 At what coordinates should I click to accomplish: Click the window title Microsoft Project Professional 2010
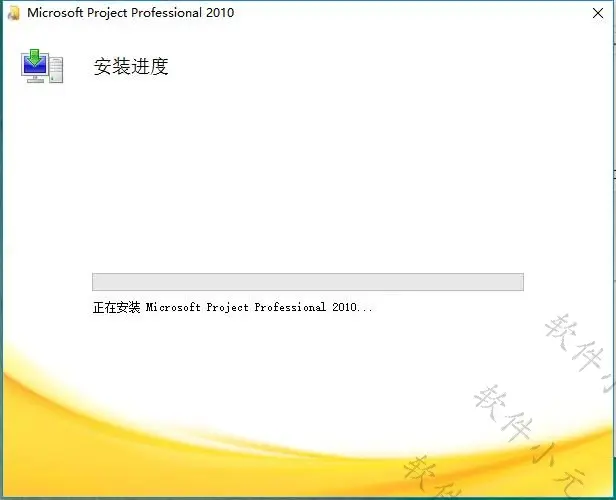(130, 13)
